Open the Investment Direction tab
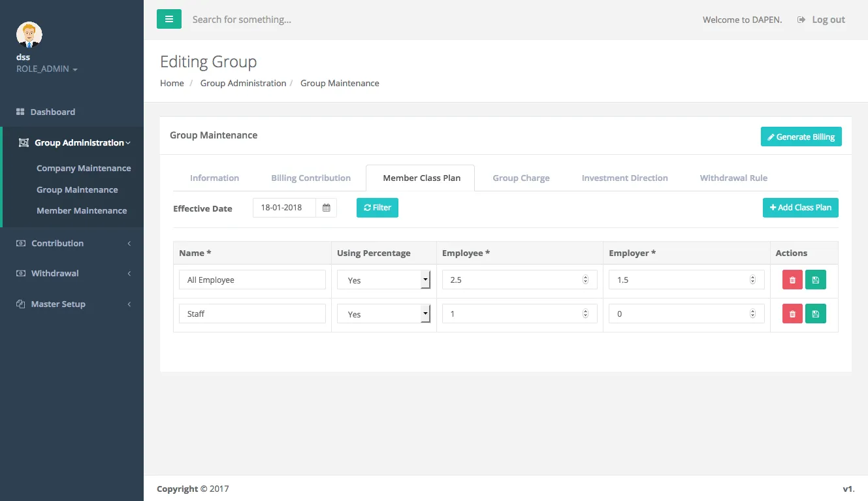 pos(624,178)
